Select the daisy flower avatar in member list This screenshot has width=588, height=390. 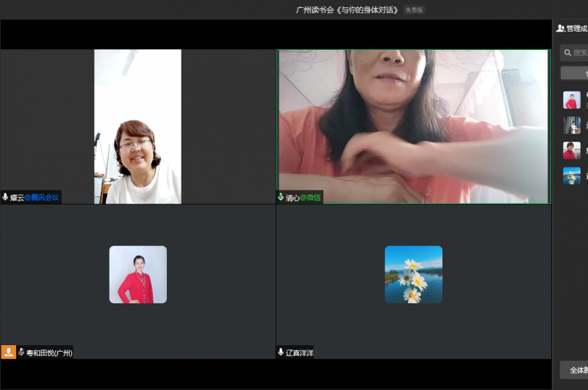[x=571, y=176]
